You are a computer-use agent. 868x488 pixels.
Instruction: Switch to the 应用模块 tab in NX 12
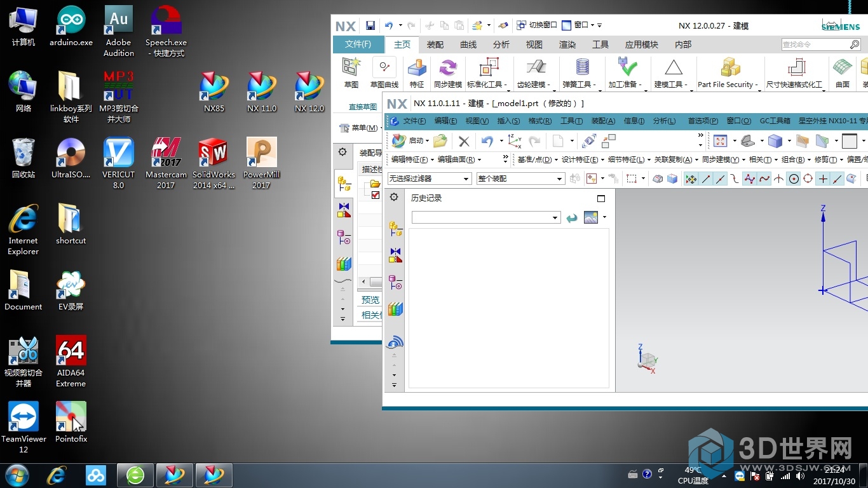(642, 44)
